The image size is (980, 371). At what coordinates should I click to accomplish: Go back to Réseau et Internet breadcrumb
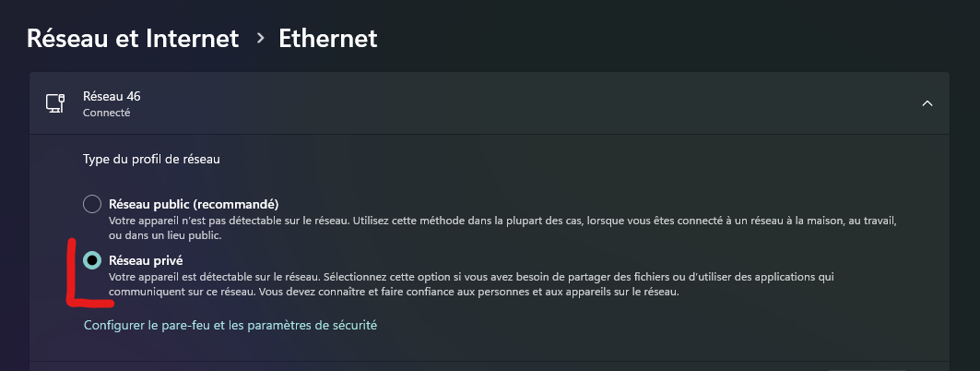tap(133, 38)
